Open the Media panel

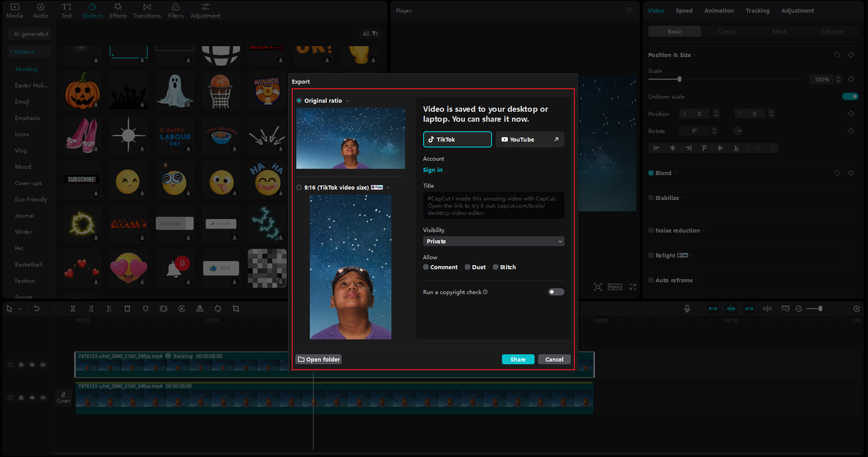pos(14,10)
